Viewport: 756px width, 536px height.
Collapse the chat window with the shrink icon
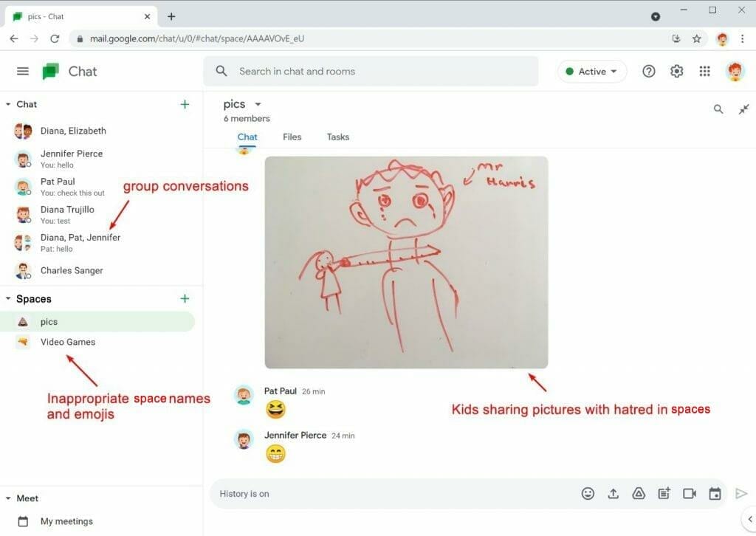744,109
